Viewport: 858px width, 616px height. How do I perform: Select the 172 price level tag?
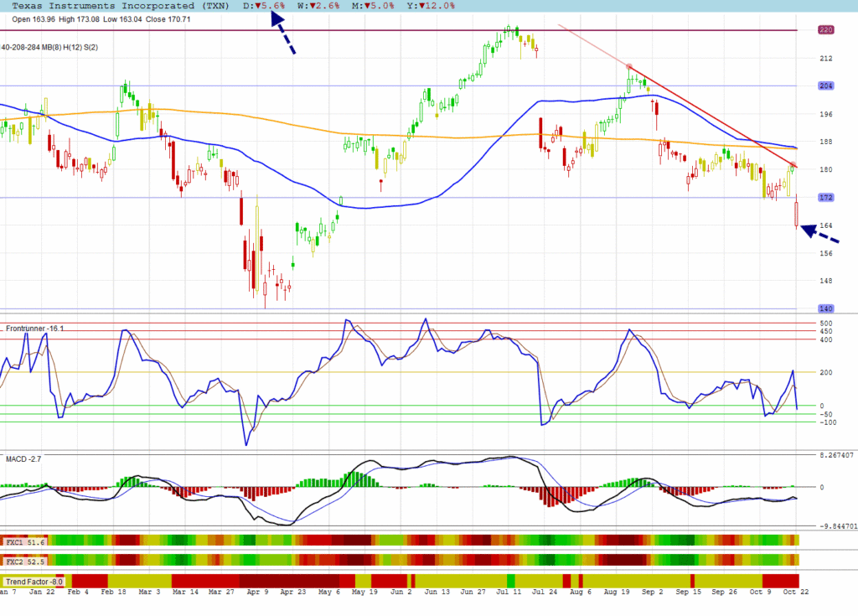(x=824, y=198)
